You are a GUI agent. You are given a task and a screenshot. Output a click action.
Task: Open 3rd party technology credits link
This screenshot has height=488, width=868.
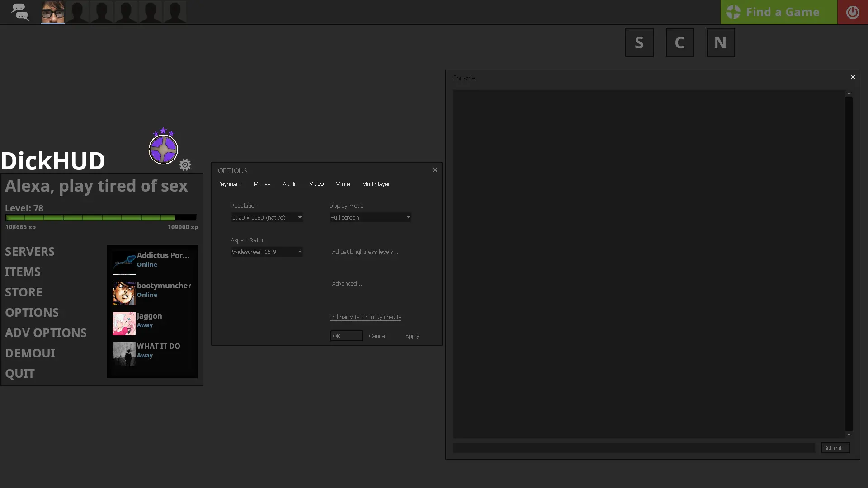coord(365,317)
